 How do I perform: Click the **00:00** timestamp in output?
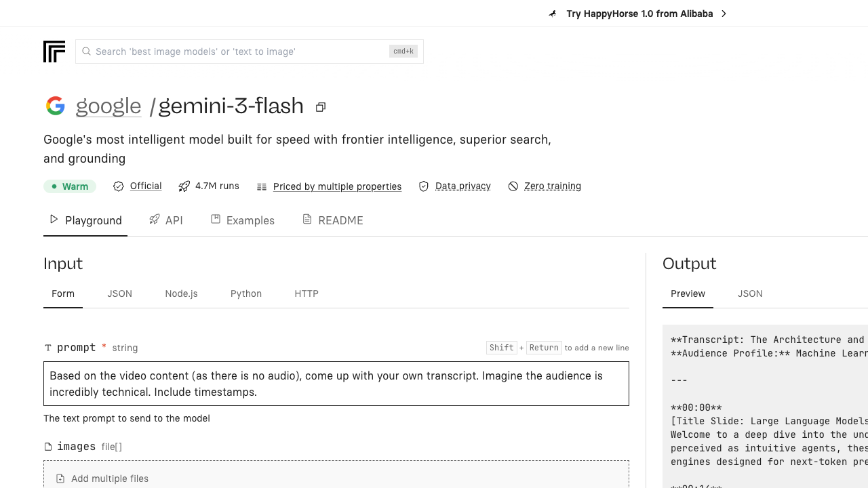pyautogui.click(x=696, y=407)
